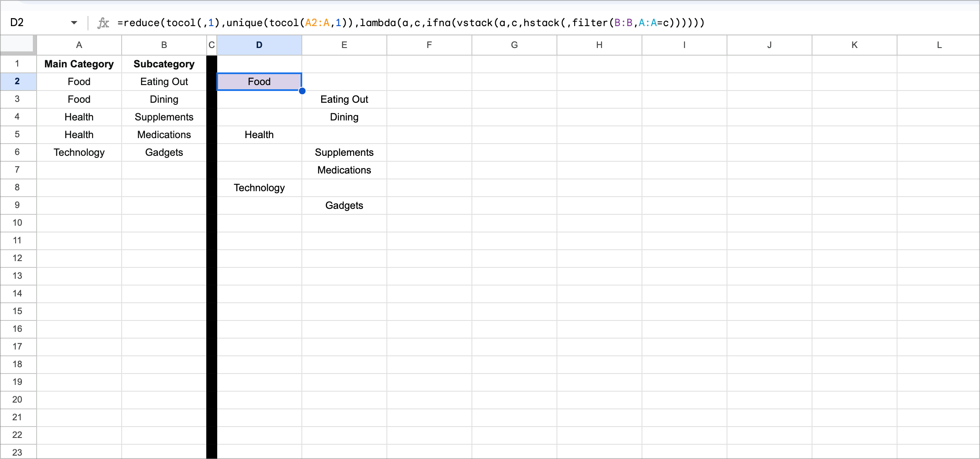Viewport: 980px width, 459px height.
Task: Click the fx function icon
Action: 103,23
